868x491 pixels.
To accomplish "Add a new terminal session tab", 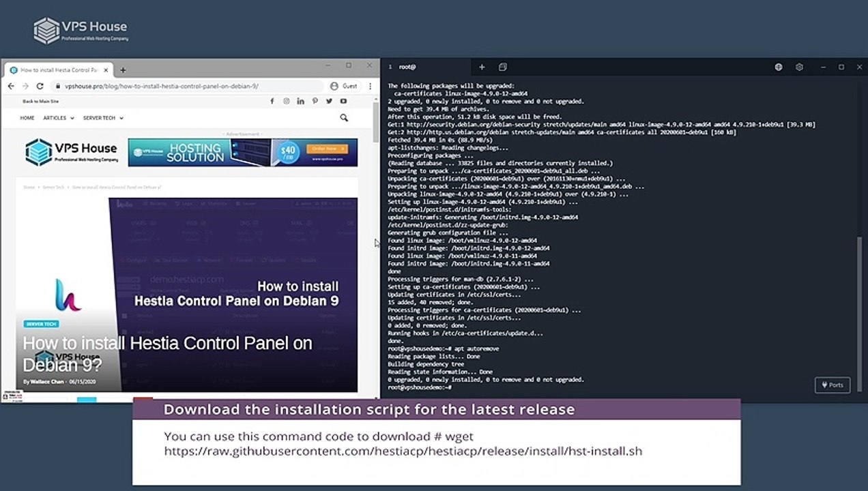I will (482, 67).
